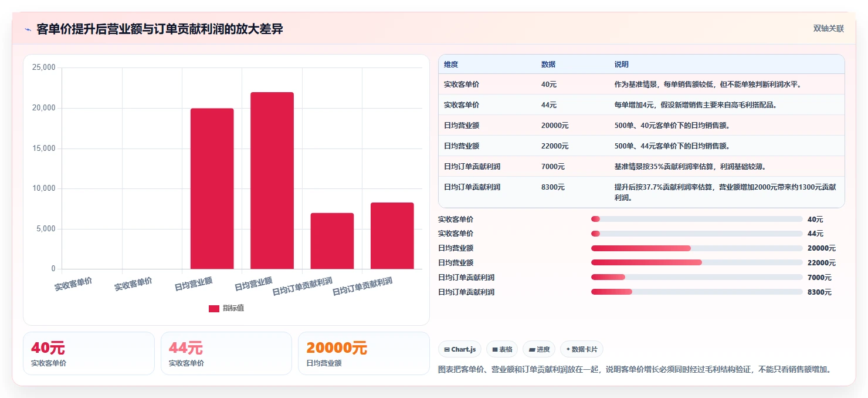Select the 数据卡片 chip
The image size is (868, 398).
tap(582, 349)
